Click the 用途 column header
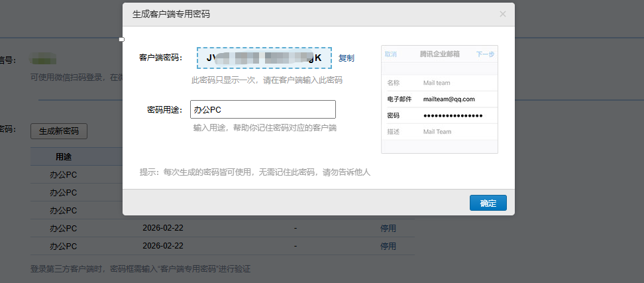Image resolution: width=644 pixels, height=283 pixels. [64, 157]
